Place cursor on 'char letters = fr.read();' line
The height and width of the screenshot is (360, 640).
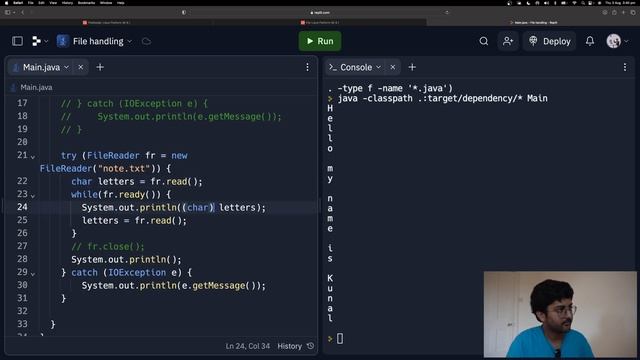pos(137,181)
